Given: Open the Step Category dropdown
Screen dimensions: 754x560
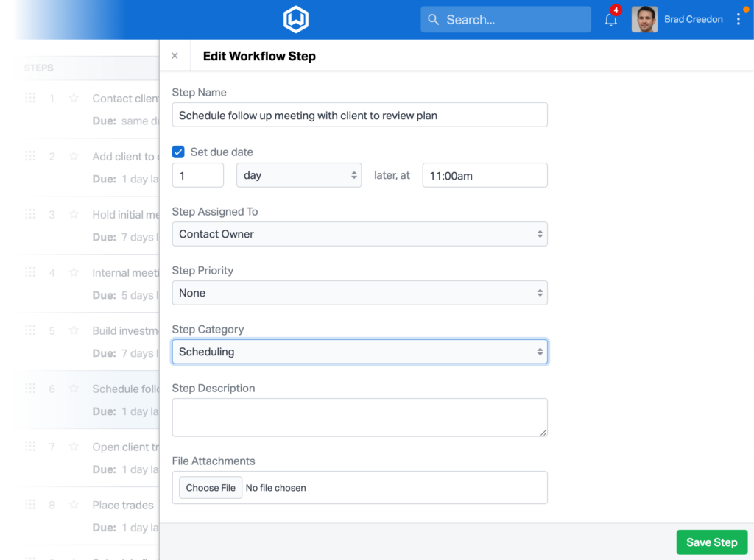Looking at the screenshot, I should pyautogui.click(x=359, y=351).
